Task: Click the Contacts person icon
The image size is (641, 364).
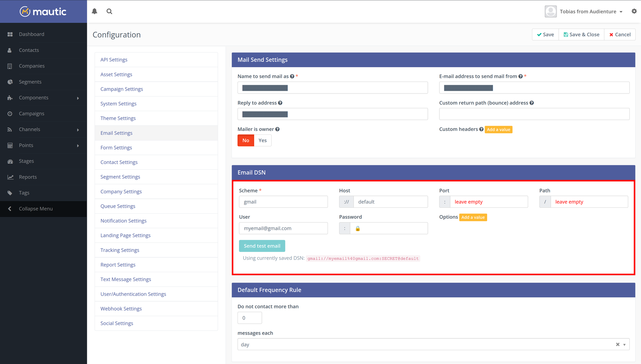Action: click(10, 50)
